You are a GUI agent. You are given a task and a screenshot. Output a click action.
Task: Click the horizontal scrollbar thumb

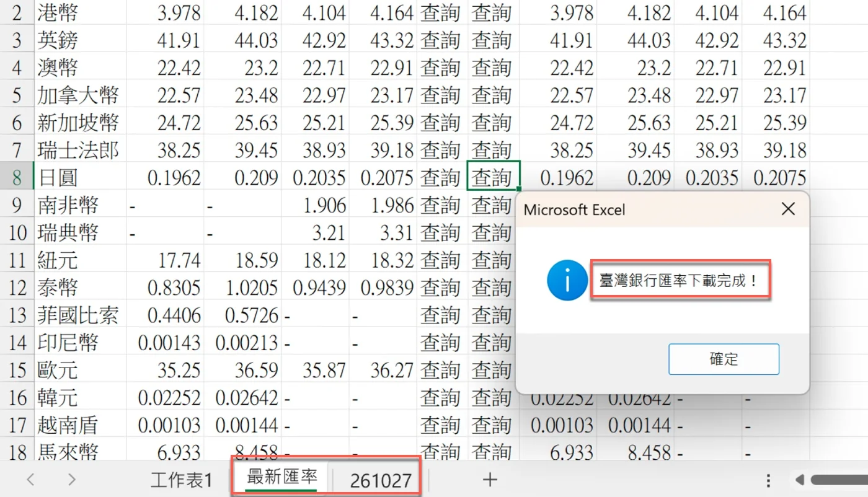click(x=838, y=479)
